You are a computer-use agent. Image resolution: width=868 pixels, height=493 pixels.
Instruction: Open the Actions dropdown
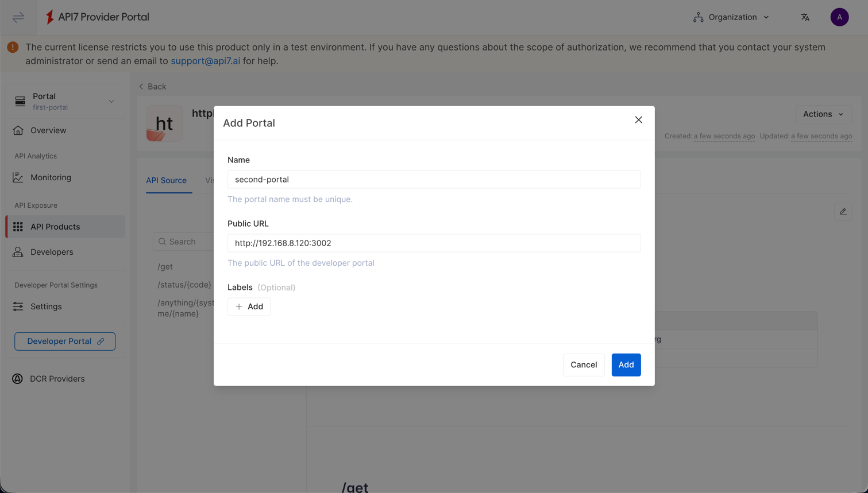pos(823,114)
